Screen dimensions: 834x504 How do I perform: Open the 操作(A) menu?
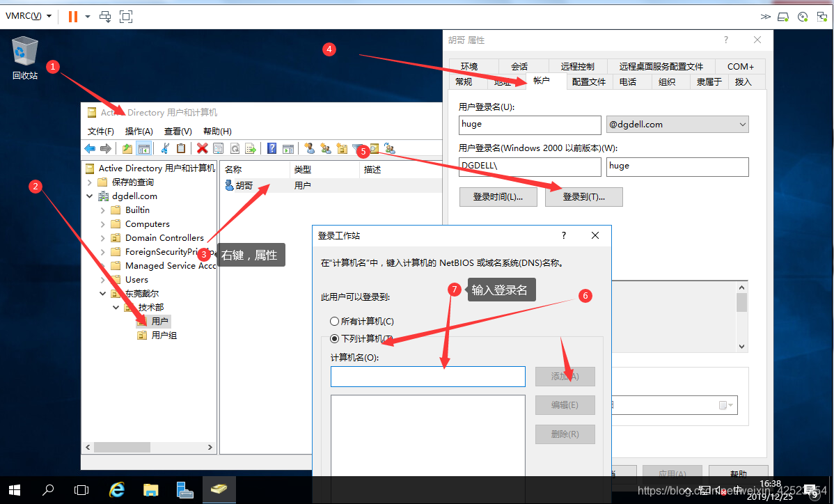click(139, 132)
